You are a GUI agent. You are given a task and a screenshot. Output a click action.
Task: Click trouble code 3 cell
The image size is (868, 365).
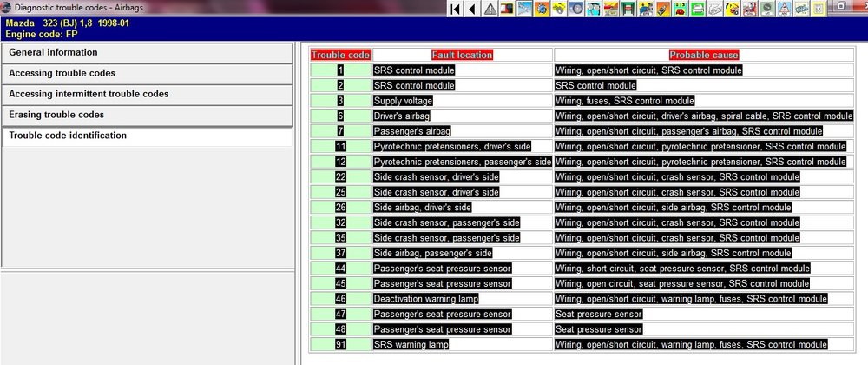[x=340, y=101]
